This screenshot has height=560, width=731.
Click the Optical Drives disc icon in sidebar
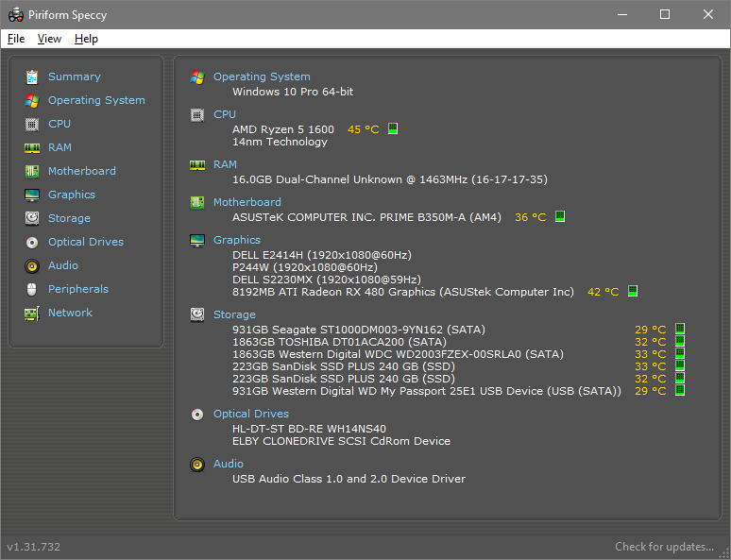[x=32, y=242]
